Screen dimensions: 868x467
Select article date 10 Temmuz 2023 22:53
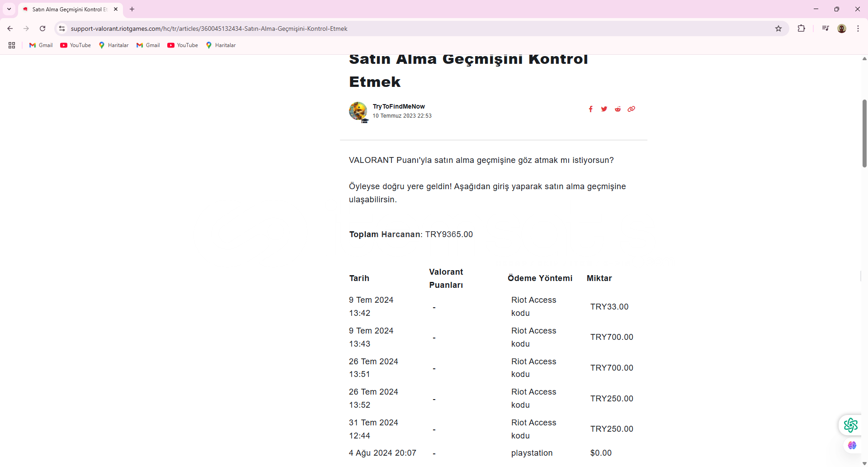pyautogui.click(x=402, y=116)
